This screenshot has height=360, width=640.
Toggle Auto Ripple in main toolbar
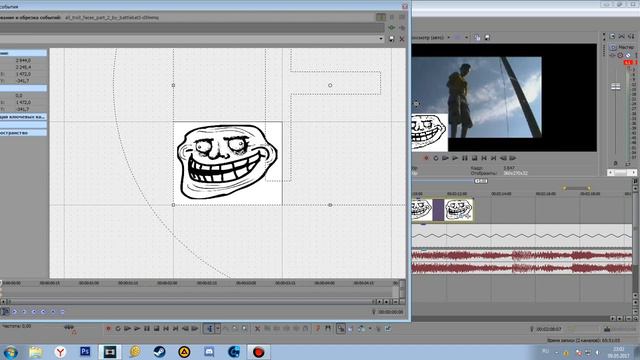pyautogui.click(x=362, y=328)
